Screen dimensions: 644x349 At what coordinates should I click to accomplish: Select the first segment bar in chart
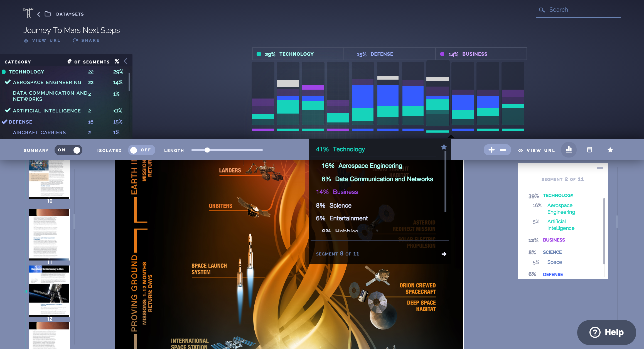coord(263,96)
